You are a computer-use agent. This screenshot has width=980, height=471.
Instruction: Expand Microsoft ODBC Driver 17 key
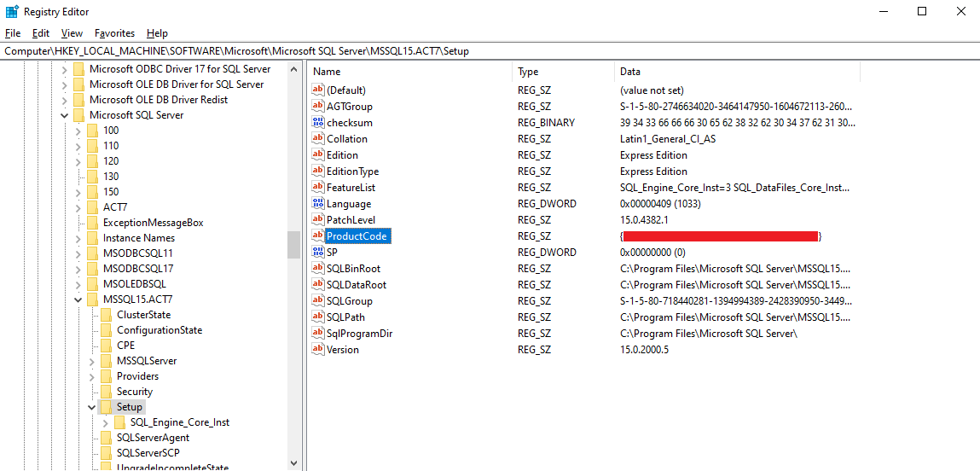click(x=64, y=69)
